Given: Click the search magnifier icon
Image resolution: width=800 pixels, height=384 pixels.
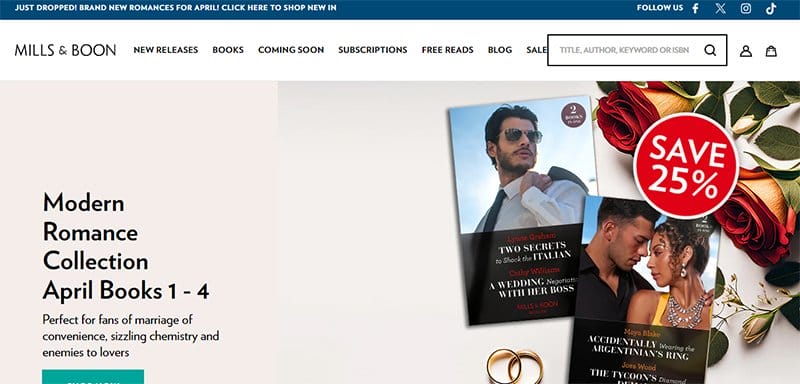Looking at the screenshot, I should [710, 50].
